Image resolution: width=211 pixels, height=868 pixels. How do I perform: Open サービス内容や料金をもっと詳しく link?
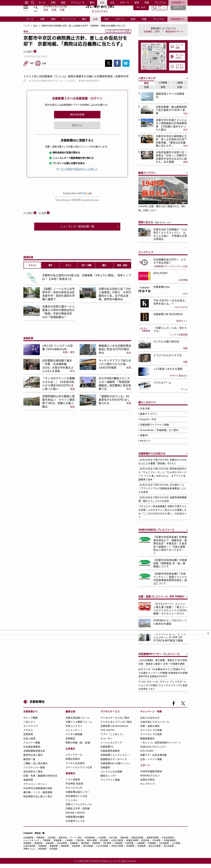coord(77,169)
